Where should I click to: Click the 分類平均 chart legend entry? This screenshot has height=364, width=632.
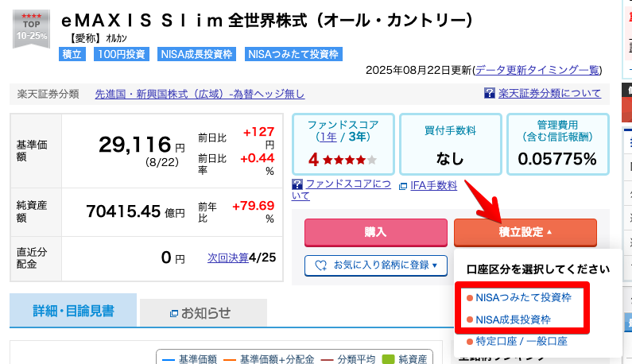pyautogui.click(x=348, y=358)
